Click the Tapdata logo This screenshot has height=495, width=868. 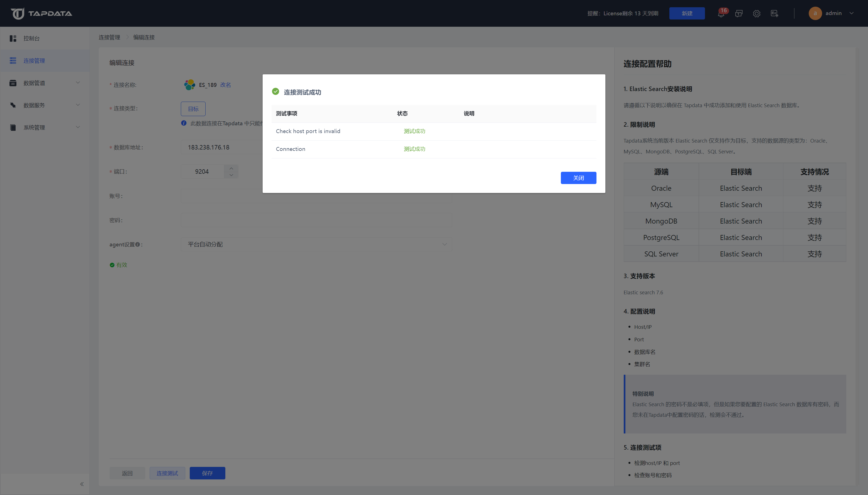click(x=41, y=14)
